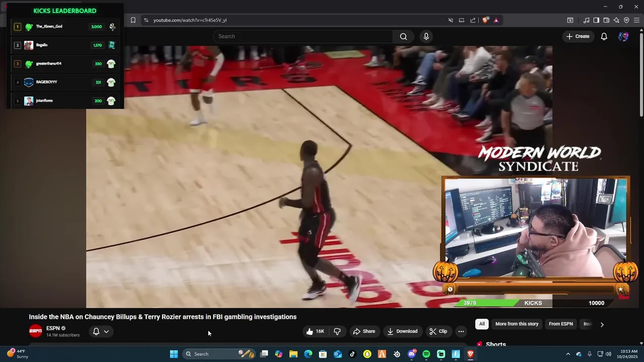Open the YouTube account avatar menu

(x=623, y=36)
